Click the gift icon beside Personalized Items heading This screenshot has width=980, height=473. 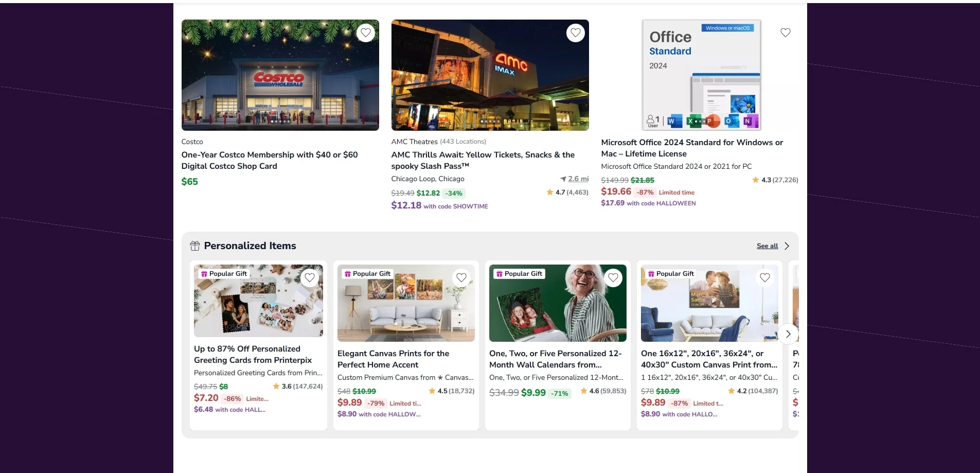pos(195,246)
